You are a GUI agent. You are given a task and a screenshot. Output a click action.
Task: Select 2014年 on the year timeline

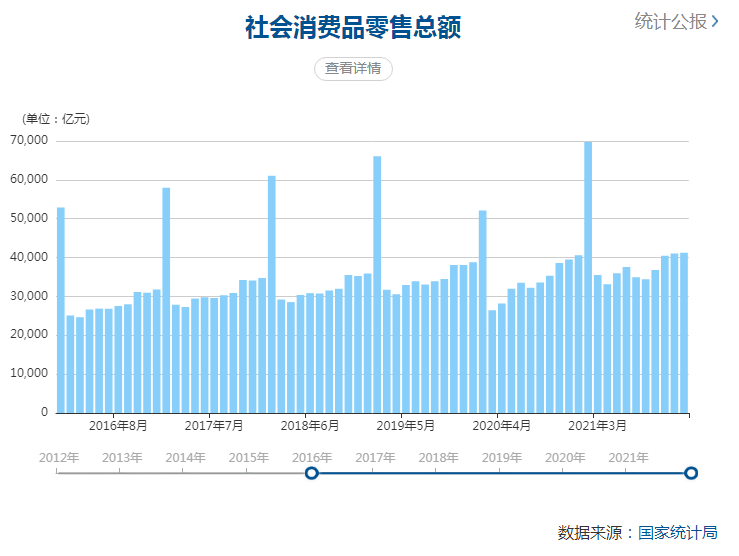pyautogui.click(x=185, y=458)
